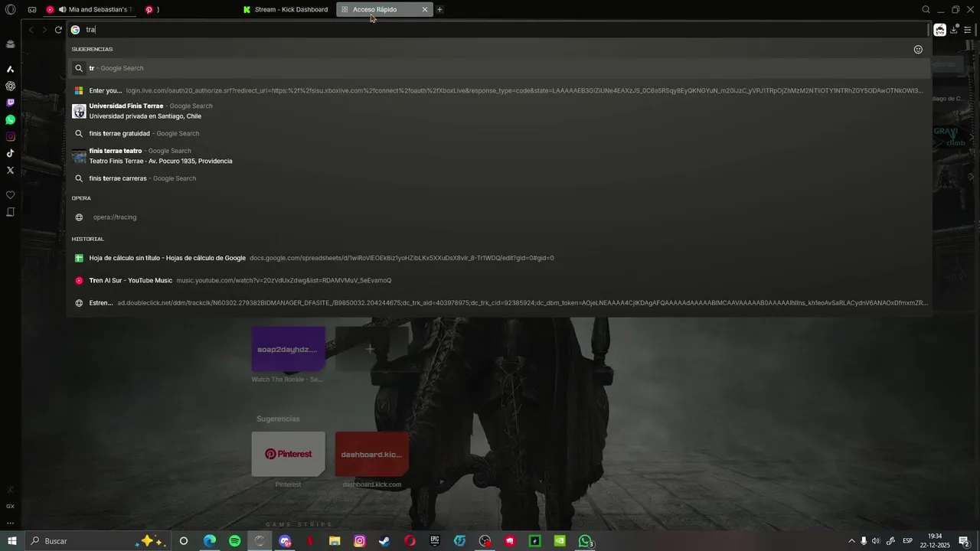Close the Acceso Rápido tab
This screenshot has width=980, height=551.
click(425, 10)
